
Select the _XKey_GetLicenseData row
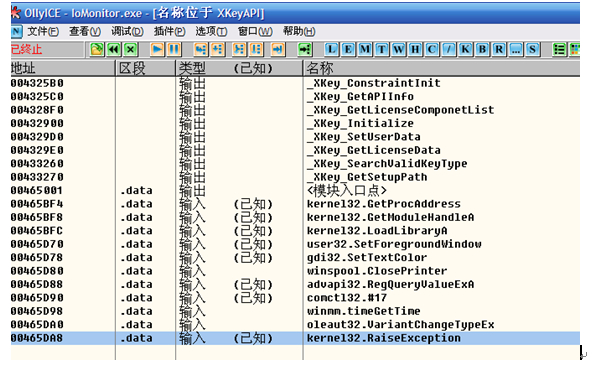click(x=295, y=150)
